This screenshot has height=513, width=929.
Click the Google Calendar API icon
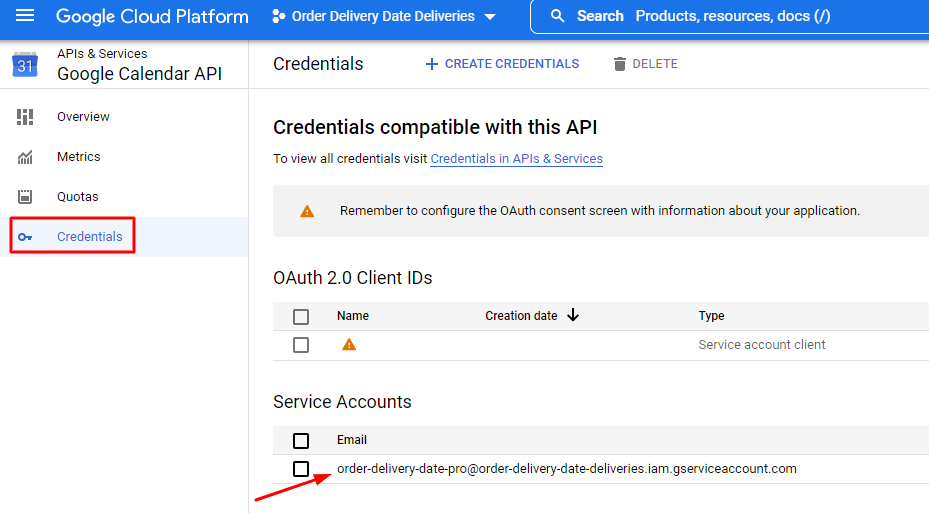click(x=25, y=65)
